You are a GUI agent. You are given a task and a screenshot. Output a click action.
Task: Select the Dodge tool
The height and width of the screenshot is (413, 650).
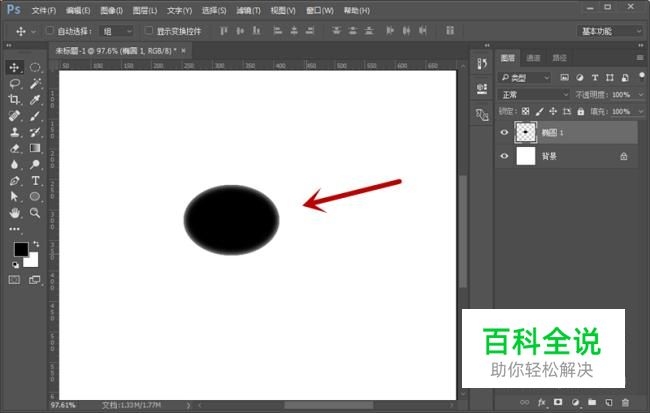35,164
